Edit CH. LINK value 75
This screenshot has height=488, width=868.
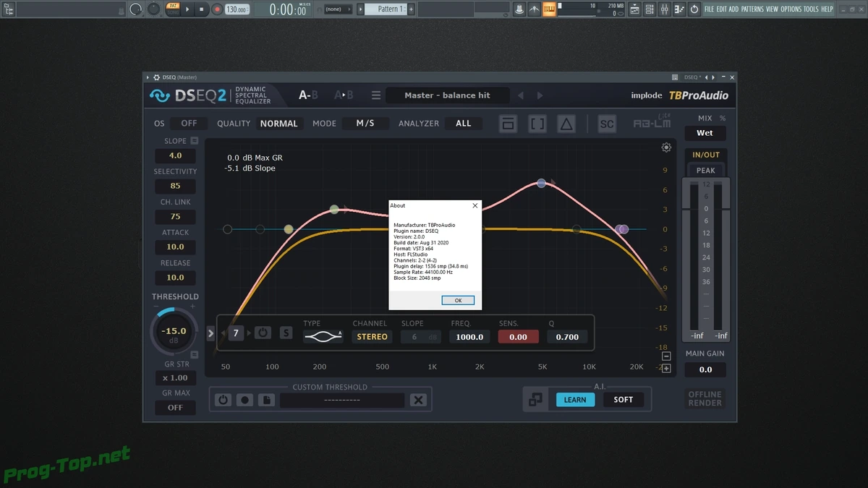coord(175,216)
